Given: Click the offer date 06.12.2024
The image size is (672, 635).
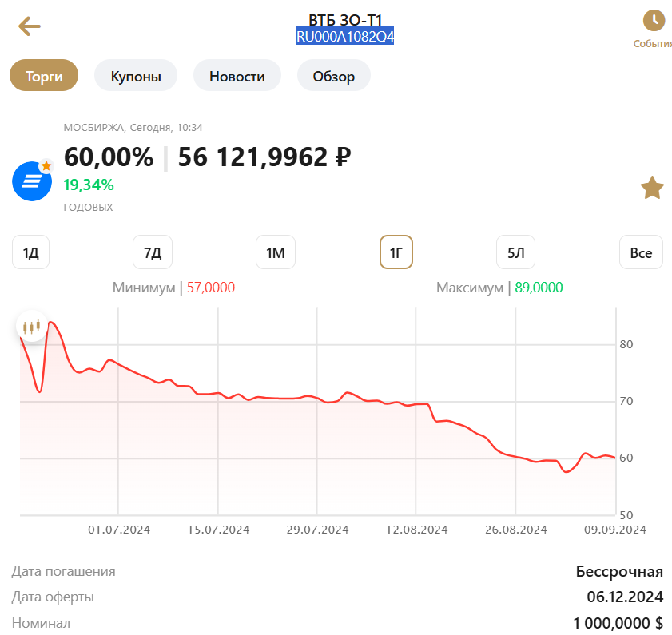Looking at the screenshot, I should pyautogui.click(x=625, y=597).
